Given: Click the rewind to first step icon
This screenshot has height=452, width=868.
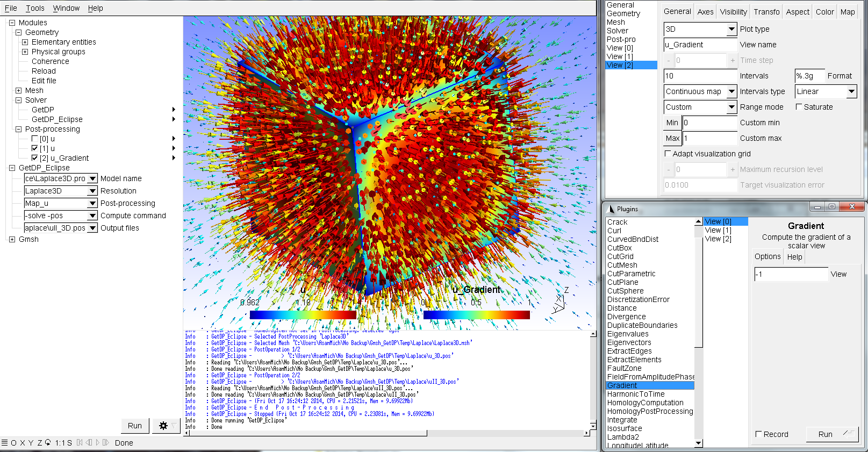Looking at the screenshot, I should [x=80, y=443].
